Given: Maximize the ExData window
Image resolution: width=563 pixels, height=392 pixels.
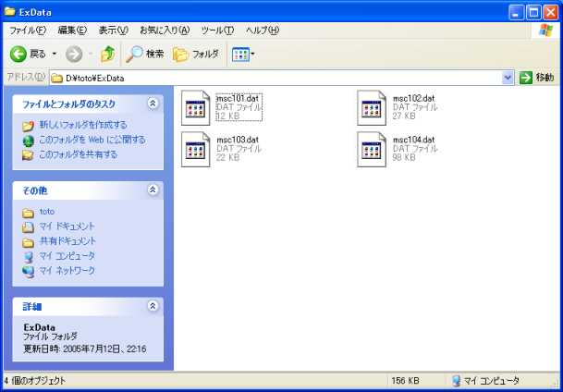Looking at the screenshot, I should [533, 13].
